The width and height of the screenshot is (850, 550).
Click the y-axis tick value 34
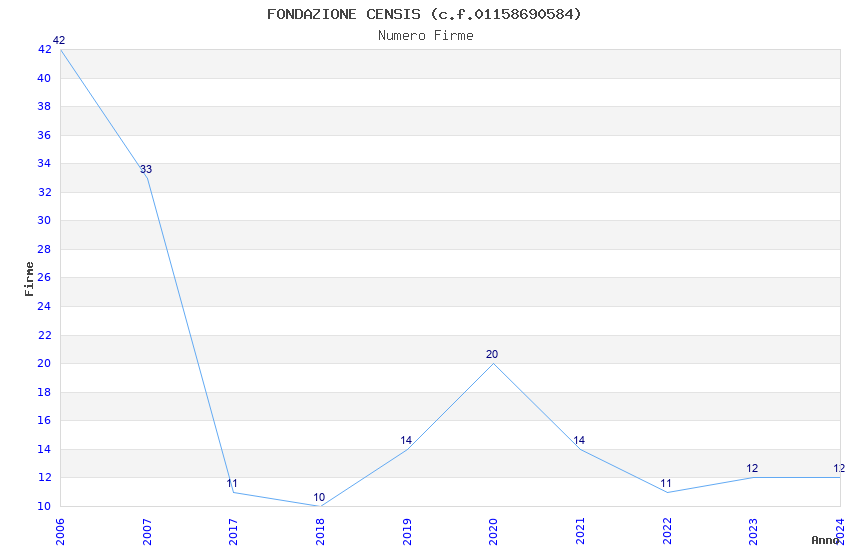click(44, 163)
